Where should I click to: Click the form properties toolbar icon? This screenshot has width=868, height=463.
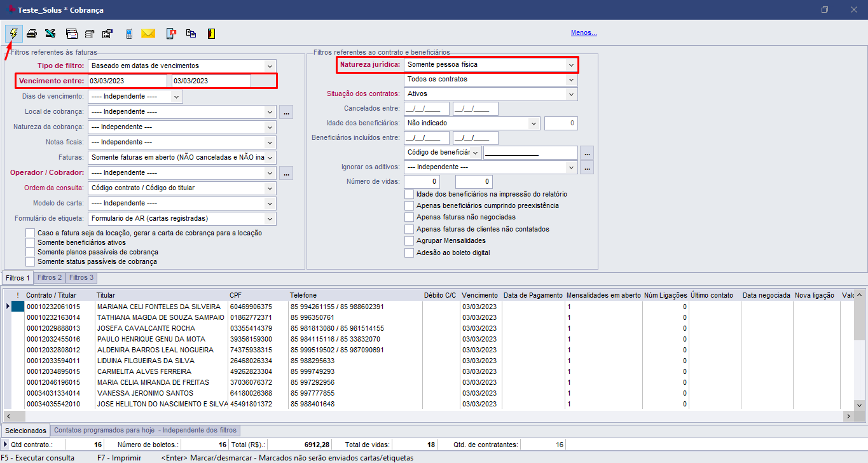click(x=107, y=34)
